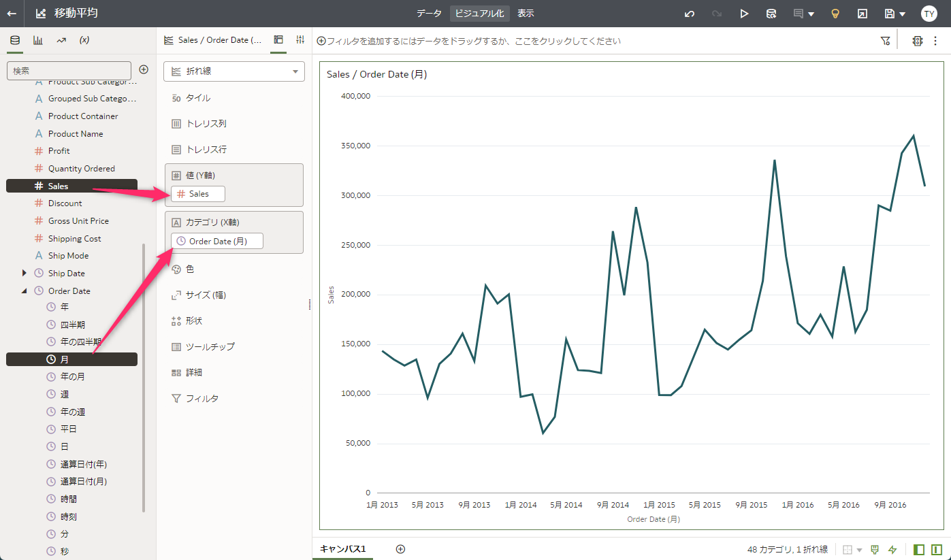Click the Order Date (月) chip in X軸

217,241
